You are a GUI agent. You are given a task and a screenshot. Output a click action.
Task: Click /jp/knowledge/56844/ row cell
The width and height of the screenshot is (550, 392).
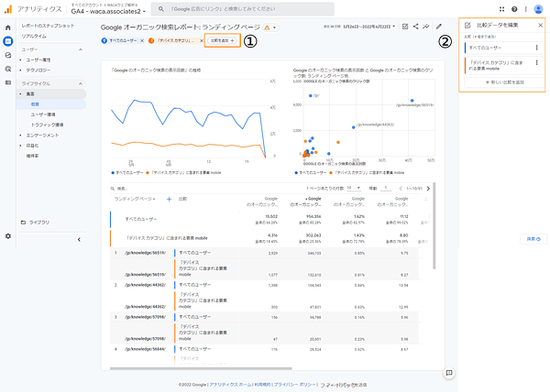click(x=145, y=349)
